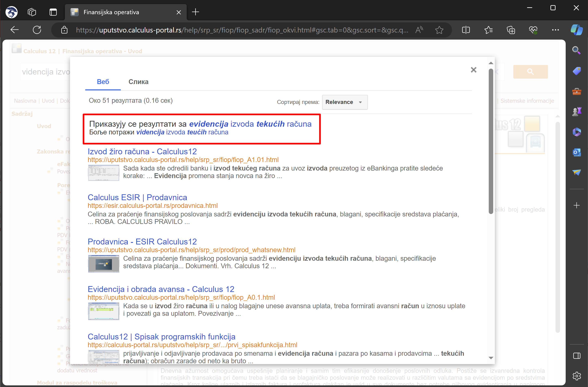The image size is (588, 387).
Task: Close the search results overlay
Action: click(x=473, y=70)
